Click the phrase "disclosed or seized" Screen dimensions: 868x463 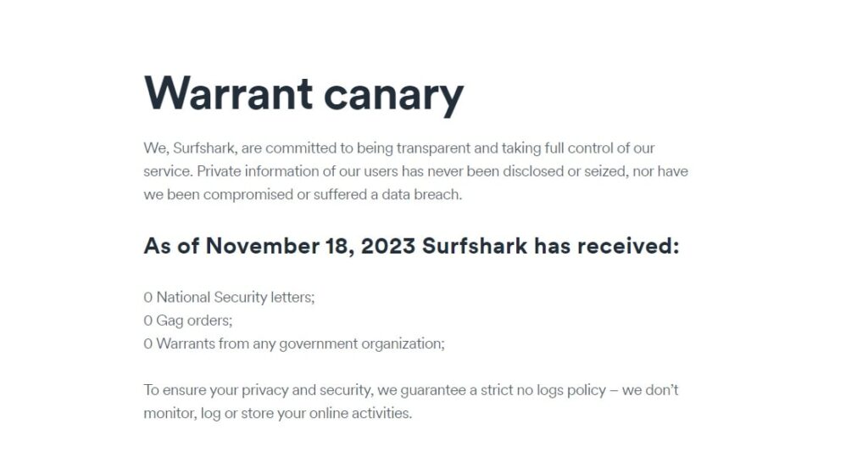click(564, 171)
